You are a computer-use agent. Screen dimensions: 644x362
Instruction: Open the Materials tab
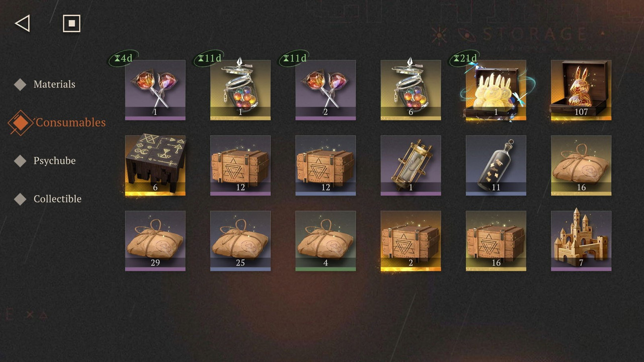pyautogui.click(x=54, y=84)
